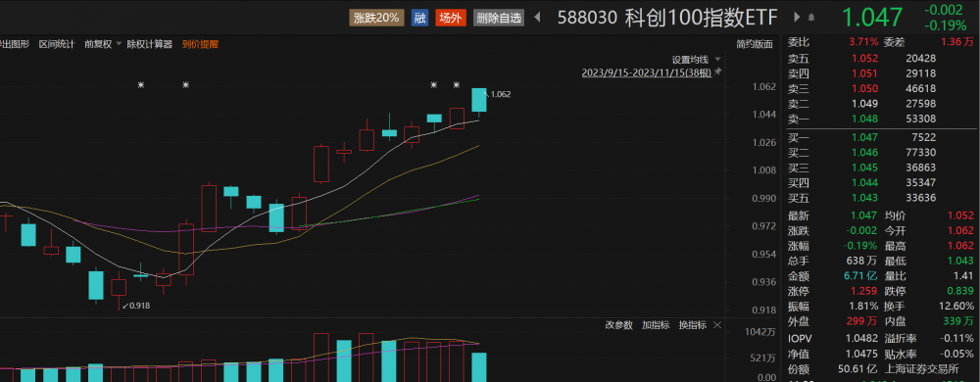The image size is (980, 382).
Task: Go to previous stock with left arrow
Action: (537, 18)
